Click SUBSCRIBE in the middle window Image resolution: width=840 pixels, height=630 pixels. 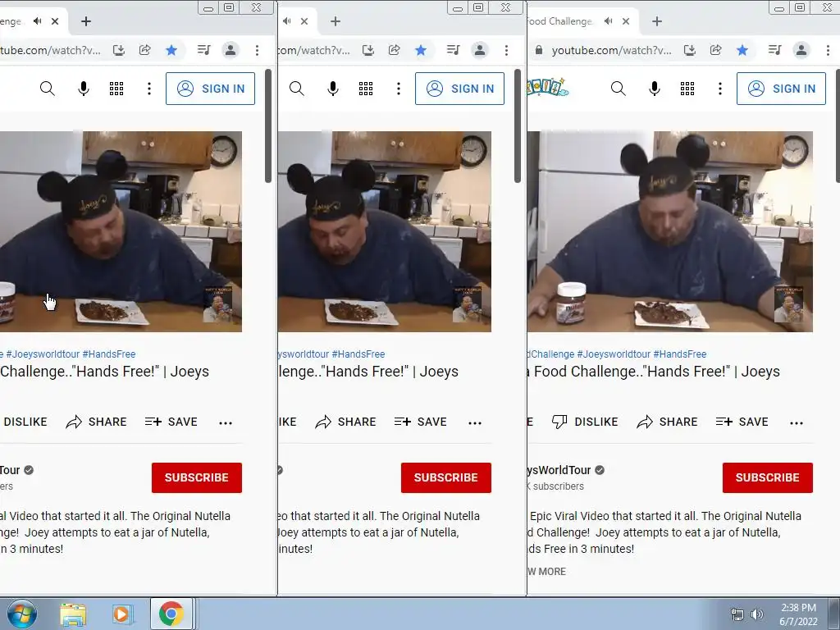click(445, 477)
